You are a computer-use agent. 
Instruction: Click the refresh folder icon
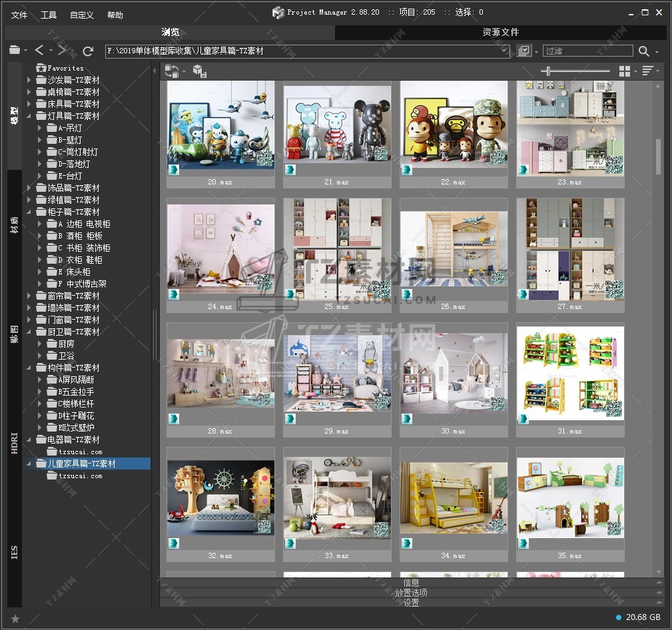(88, 51)
